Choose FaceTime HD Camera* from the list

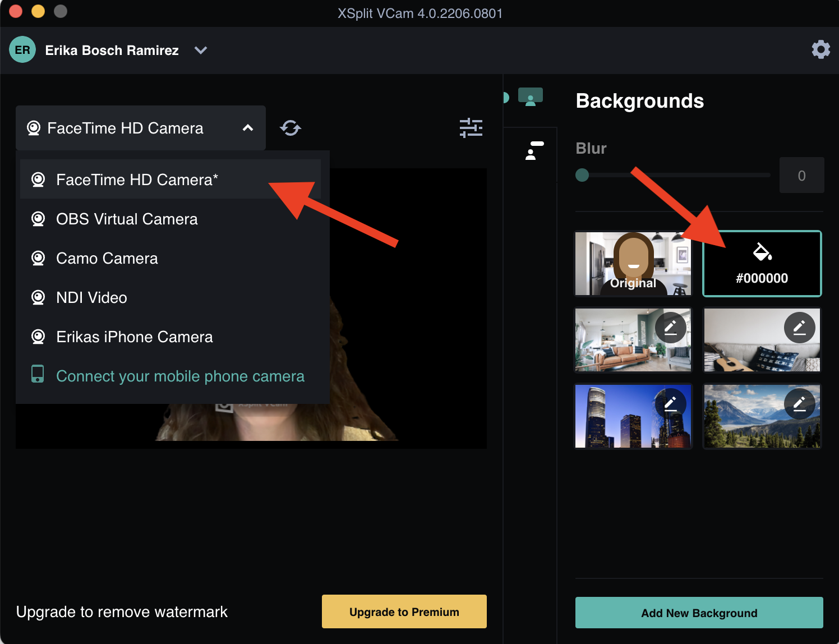click(170, 180)
